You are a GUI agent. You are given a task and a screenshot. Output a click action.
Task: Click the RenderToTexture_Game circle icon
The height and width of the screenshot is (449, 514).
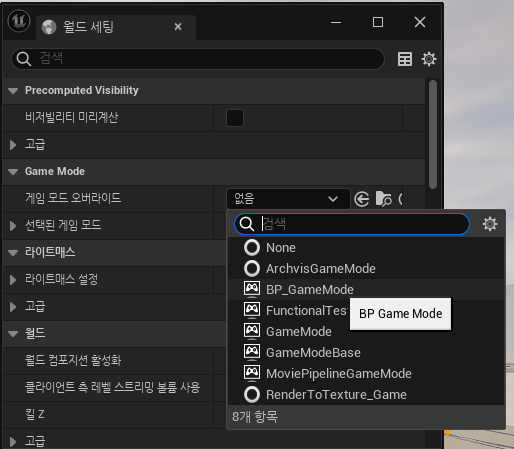[x=252, y=395]
